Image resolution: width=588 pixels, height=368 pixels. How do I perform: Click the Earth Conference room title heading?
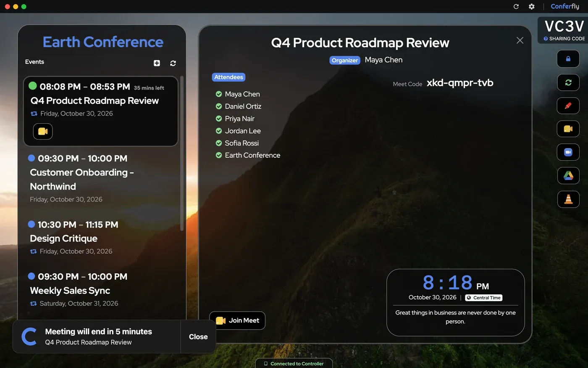click(x=103, y=42)
